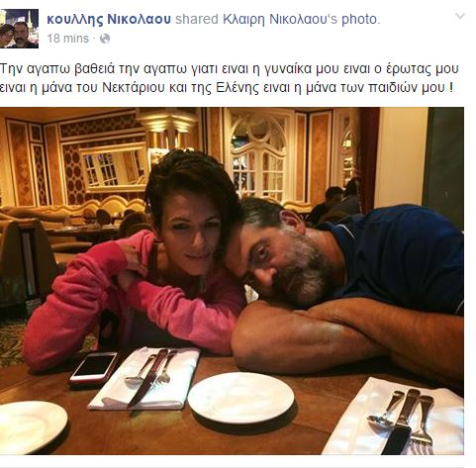This screenshot has width=476, height=468.
Task: Click the word 'Νεκτάριου' in the caption
Action: [134, 87]
